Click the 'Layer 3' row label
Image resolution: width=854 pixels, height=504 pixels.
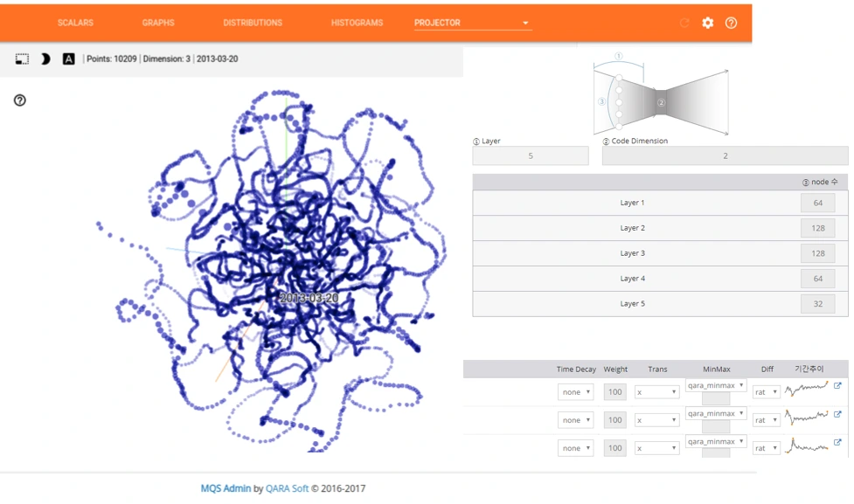[632, 253]
